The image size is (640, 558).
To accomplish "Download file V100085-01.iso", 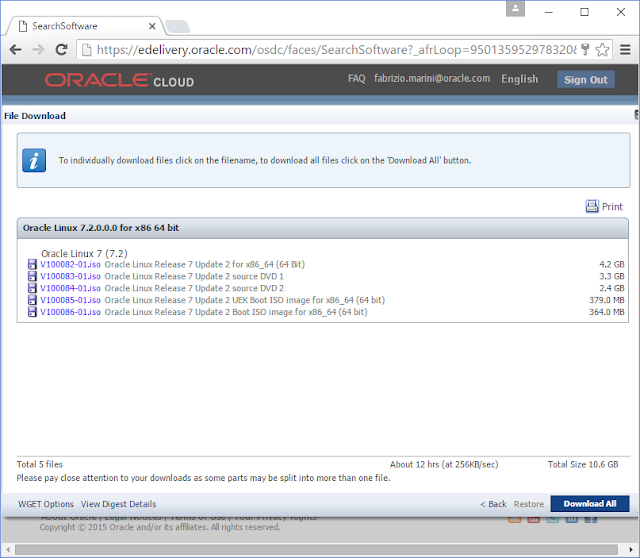I will [70, 300].
